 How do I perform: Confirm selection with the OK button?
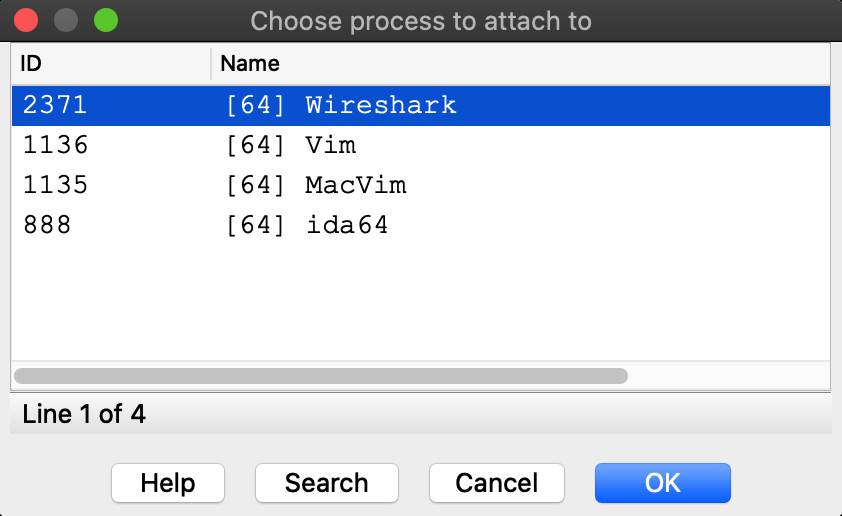click(662, 483)
